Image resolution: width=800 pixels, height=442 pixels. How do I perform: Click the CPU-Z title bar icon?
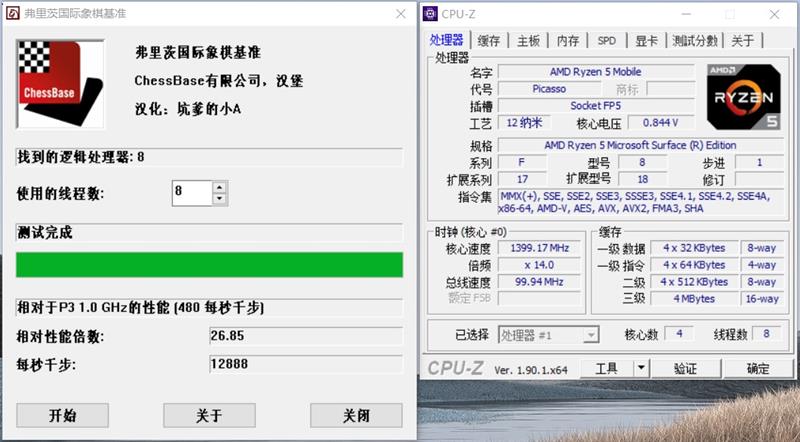[431, 14]
